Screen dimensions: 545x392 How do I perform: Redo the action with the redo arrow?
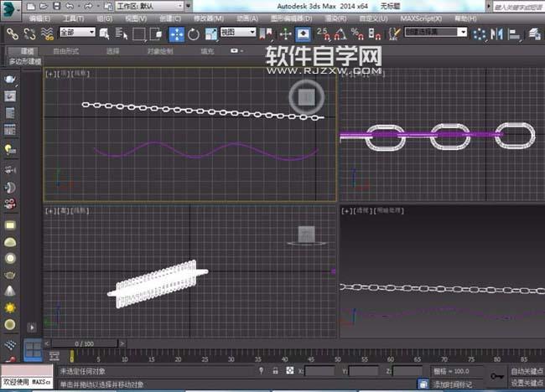point(88,6)
